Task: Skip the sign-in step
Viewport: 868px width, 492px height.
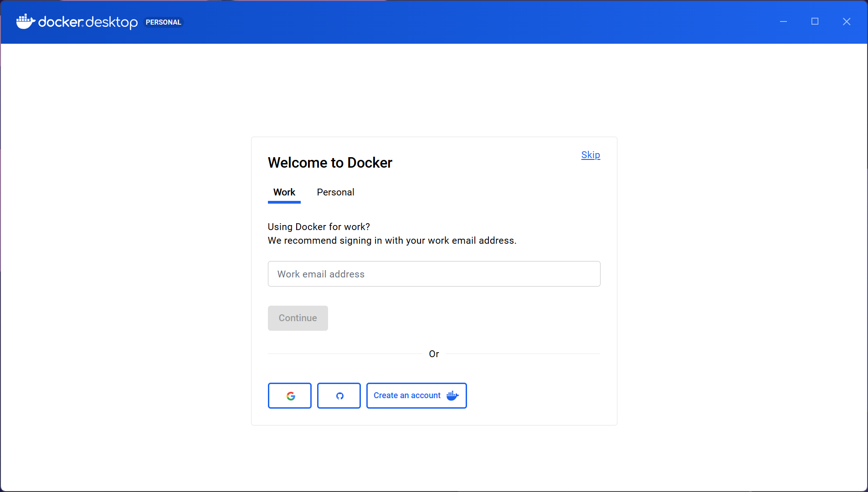Action: [591, 155]
